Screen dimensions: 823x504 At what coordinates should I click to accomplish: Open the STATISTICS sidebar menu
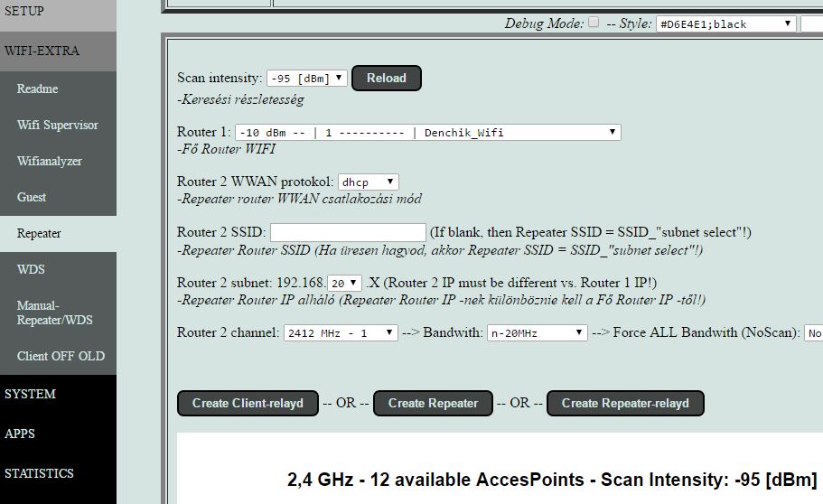58,473
